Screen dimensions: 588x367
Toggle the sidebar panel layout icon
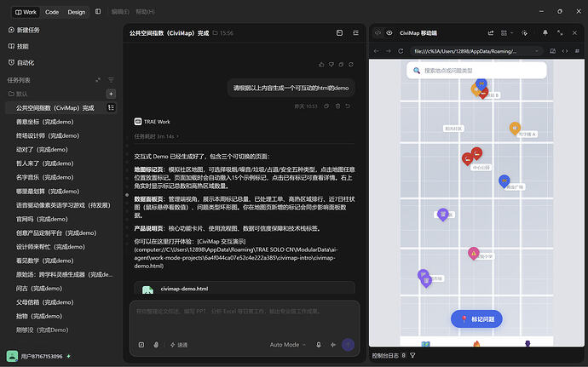click(98, 12)
